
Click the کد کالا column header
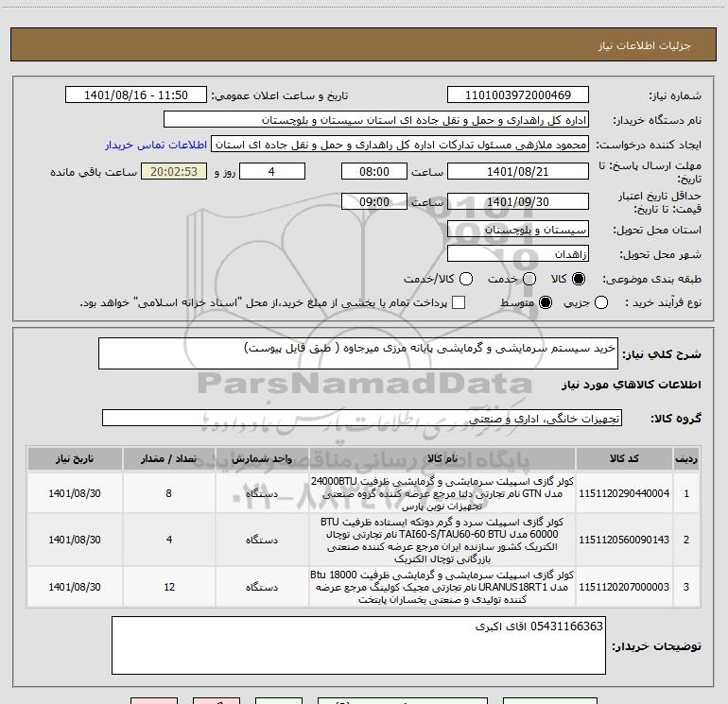tap(624, 458)
